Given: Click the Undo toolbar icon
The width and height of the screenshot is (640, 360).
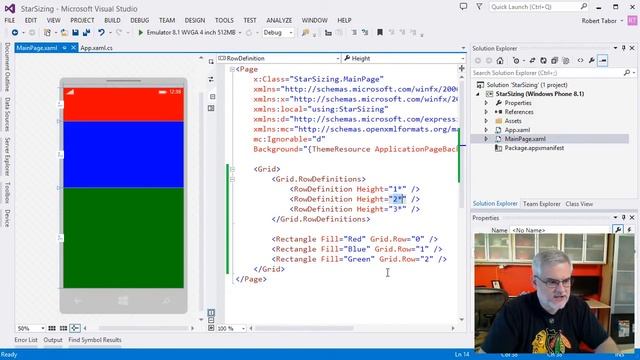Looking at the screenshot, I should (x=101, y=32).
